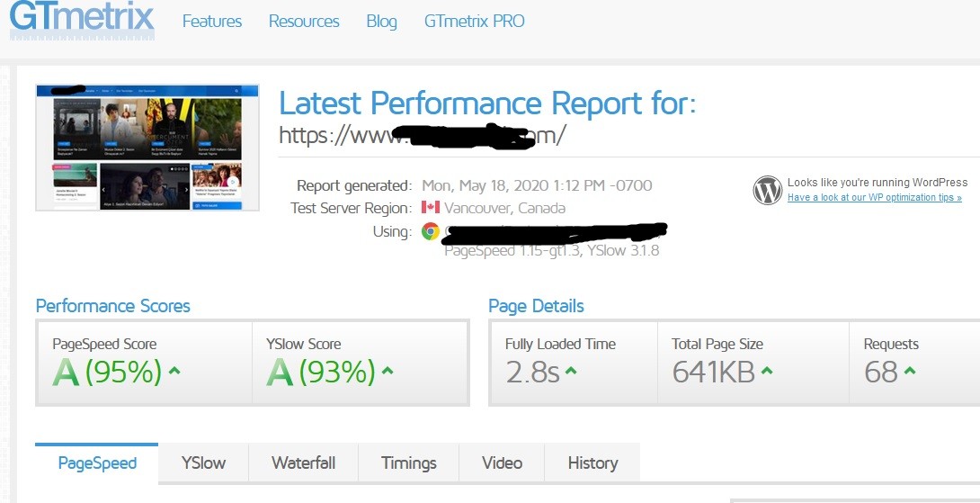The height and width of the screenshot is (503, 980).
Task: Click the redacted report URL
Action: [x=423, y=136]
